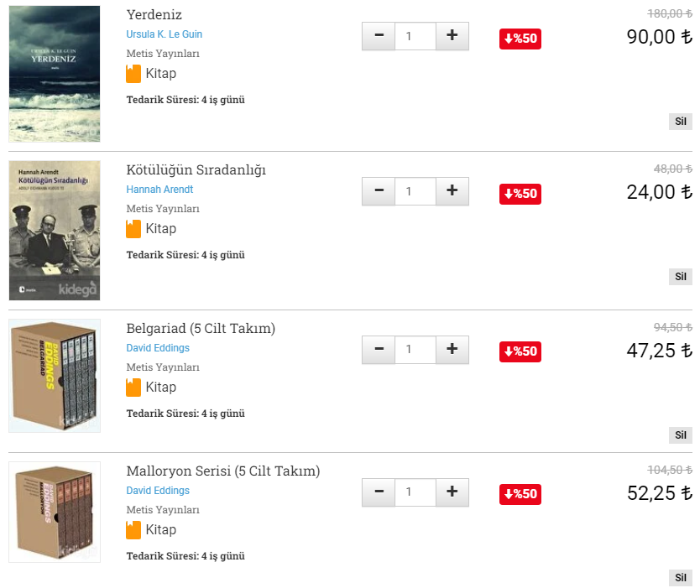This screenshot has height=588, width=700.
Task: Click orange Kitap icon under Kötülüğün Sıradanlığı
Action: pos(133,229)
